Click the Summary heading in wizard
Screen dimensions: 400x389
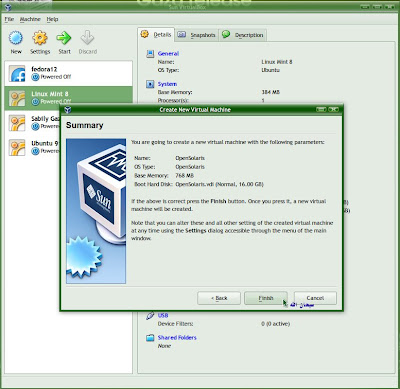(85, 125)
